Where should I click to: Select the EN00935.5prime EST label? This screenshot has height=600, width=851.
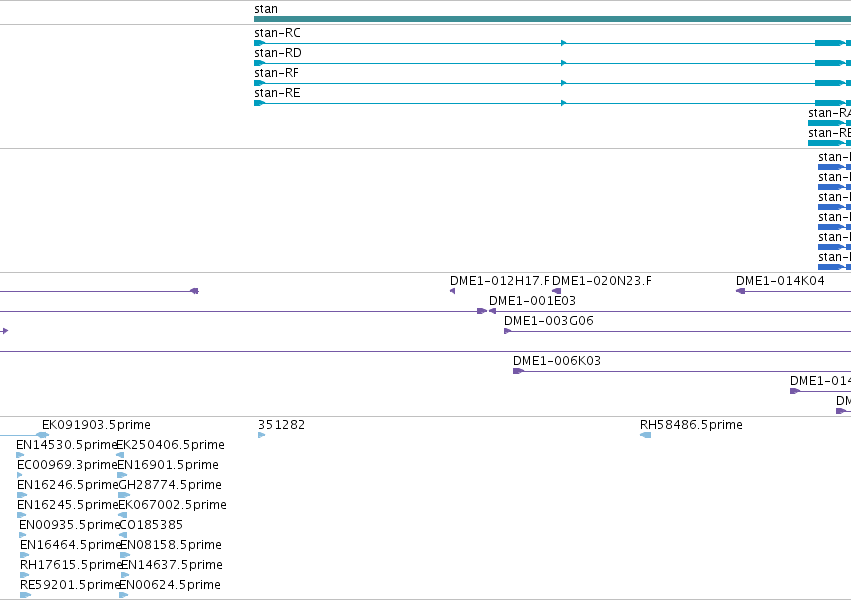(69, 525)
